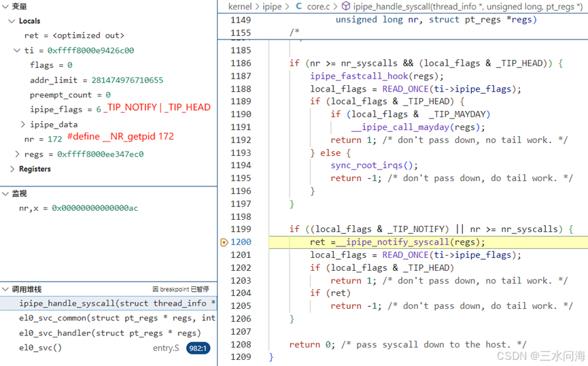Click _TIP_NOTIFY on line 1199
Screen dimensions: 588x366
click(x=415, y=229)
